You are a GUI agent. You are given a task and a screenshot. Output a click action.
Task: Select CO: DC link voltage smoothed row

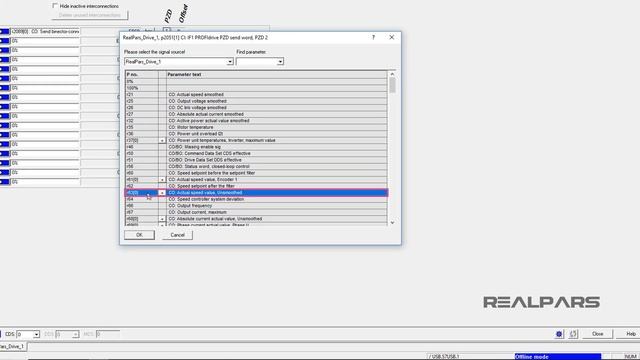256,108
